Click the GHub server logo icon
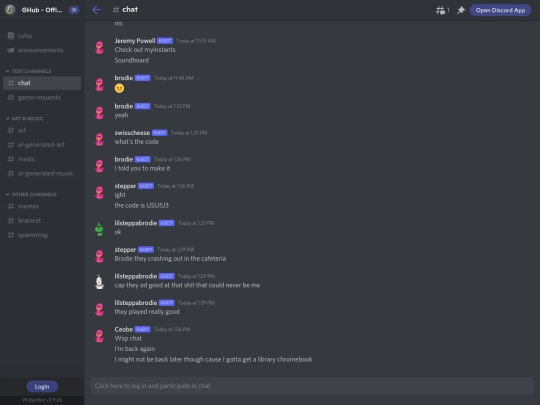This screenshot has height=405, width=540. (10, 10)
